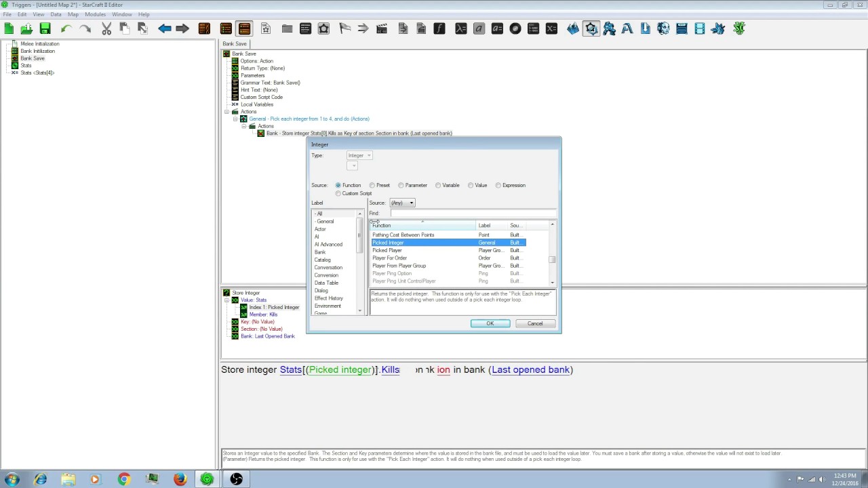Click the lambda equals icon
The width and height of the screenshot is (868, 488).
(460, 28)
